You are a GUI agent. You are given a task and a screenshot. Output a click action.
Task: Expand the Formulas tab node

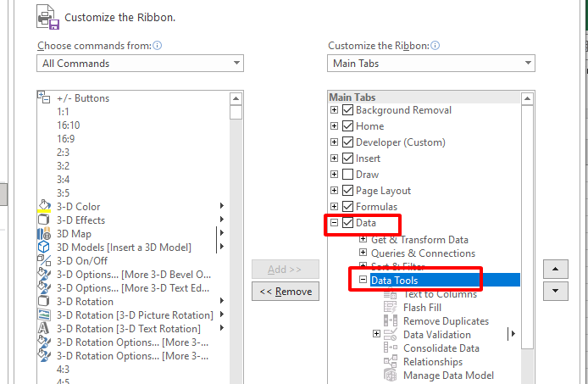pyautogui.click(x=334, y=207)
